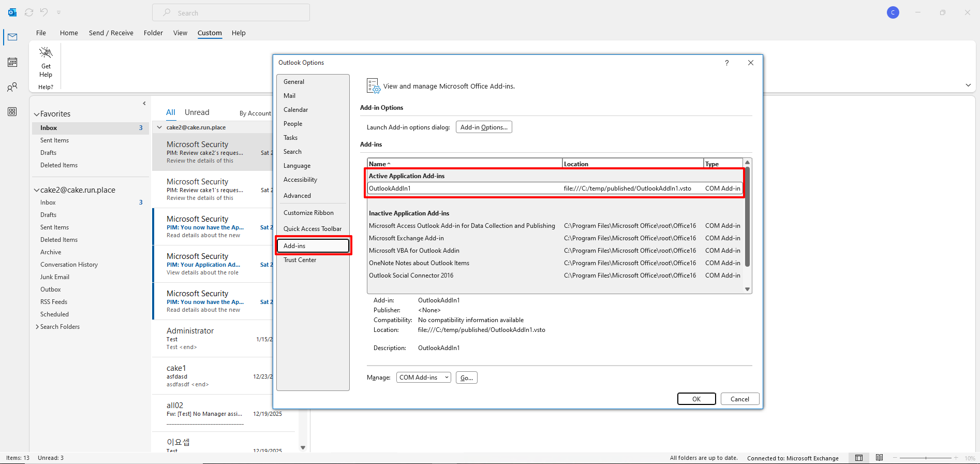Select the OutlookAddIn1 add-in row
Screen dimensions: 980x464
pyautogui.click(x=555, y=189)
